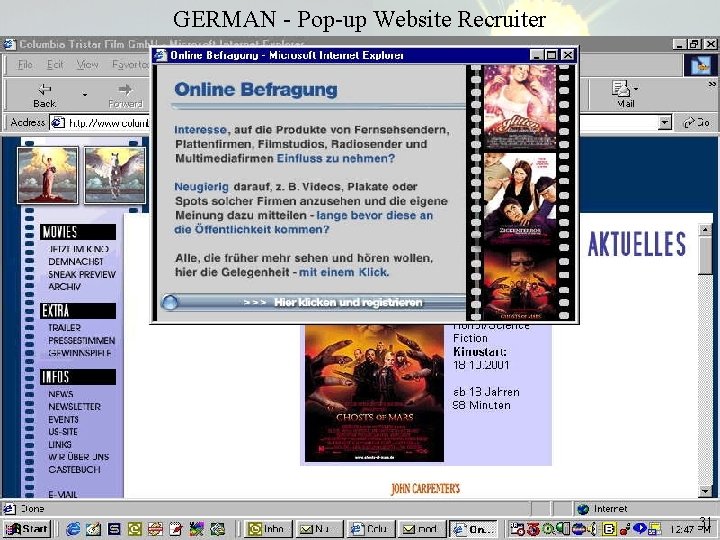Image resolution: width=720 pixels, height=540 pixels.
Task: Click the large Ghosts of Mars poster
Action: click(374, 393)
